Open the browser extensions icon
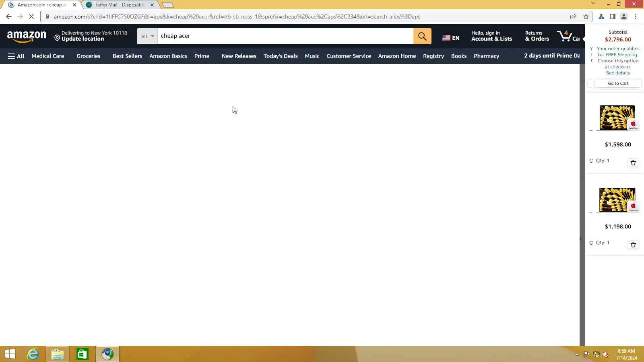644x362 pixels. click(601, 16)
